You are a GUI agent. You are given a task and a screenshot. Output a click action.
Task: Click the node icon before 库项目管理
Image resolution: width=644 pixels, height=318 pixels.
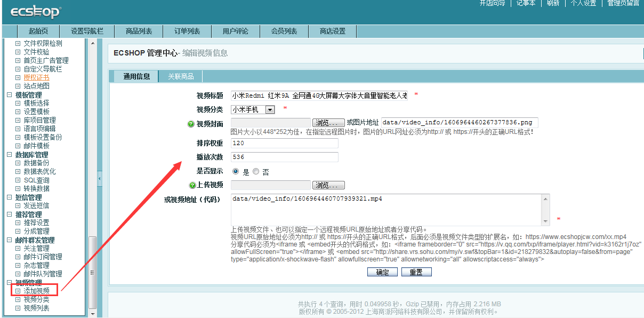pos(18,120)
